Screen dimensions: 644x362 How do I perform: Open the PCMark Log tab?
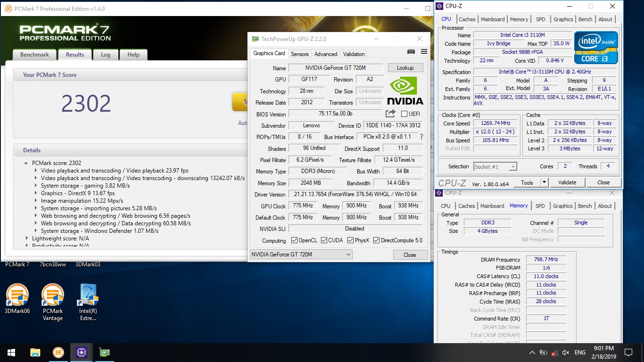106,55
